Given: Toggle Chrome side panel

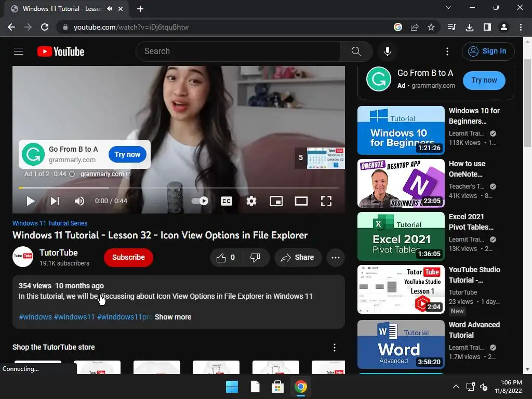Looking at the screenshot, I should (x=487, y=27).
